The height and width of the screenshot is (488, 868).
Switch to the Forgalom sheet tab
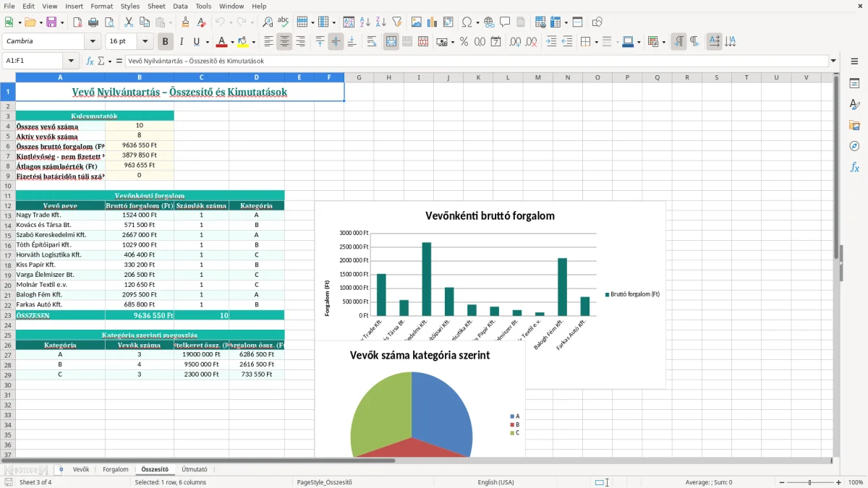[116, 470]
